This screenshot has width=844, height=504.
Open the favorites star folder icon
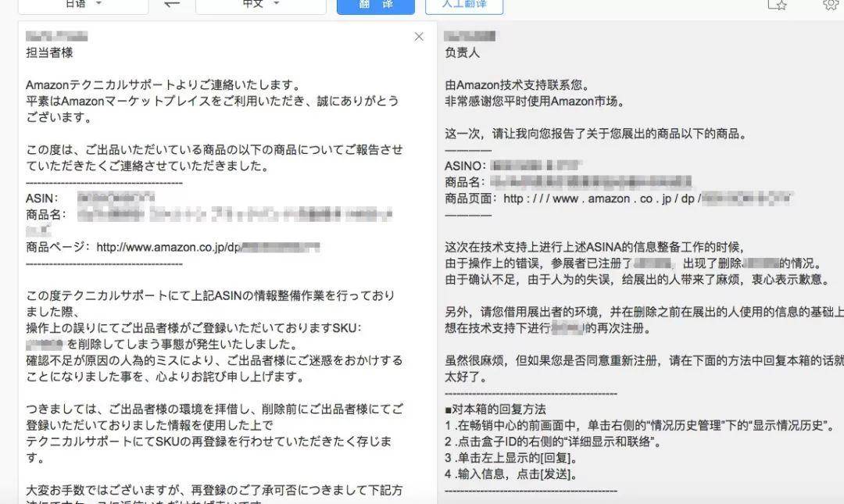[x=778, y=5]
